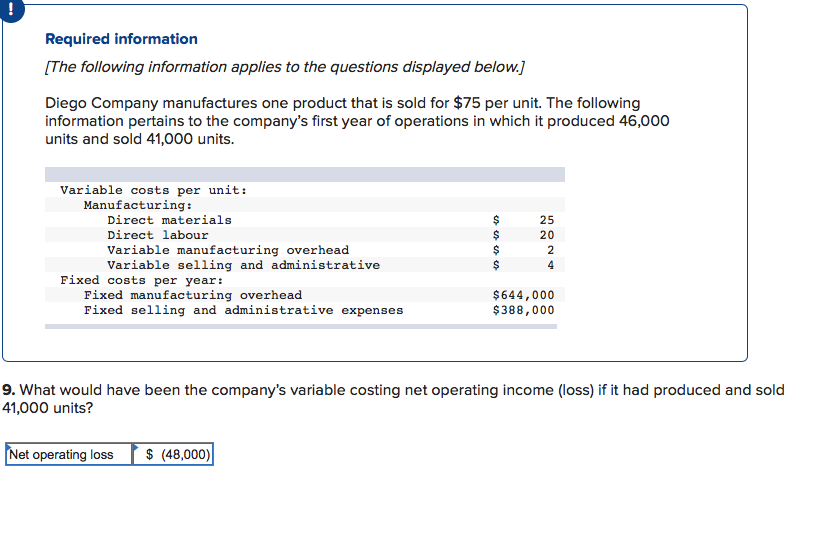816x557 pixels.
Task: Click the $388,000 value
Action: 524,310
